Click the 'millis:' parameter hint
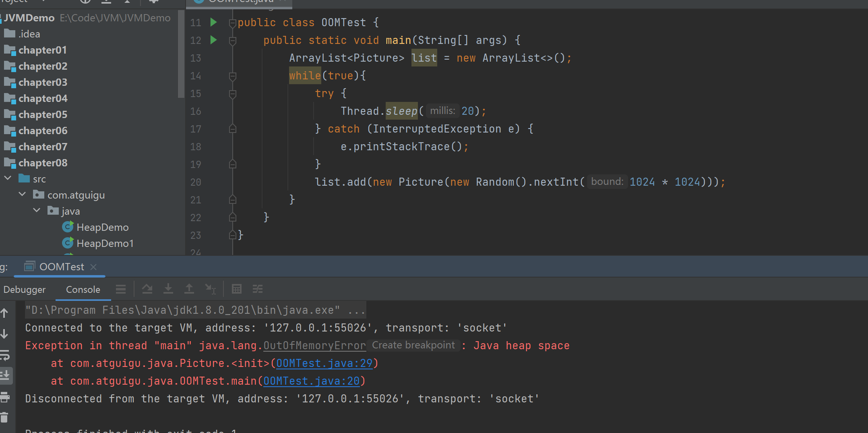Viewport: 868px width, 433px height. [442, 111]
